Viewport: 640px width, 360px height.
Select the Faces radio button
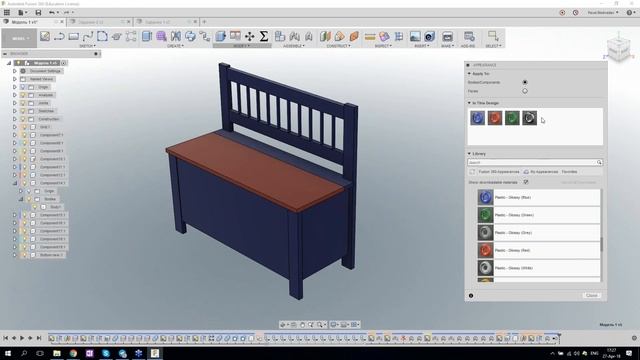click(x=525, y=91)
